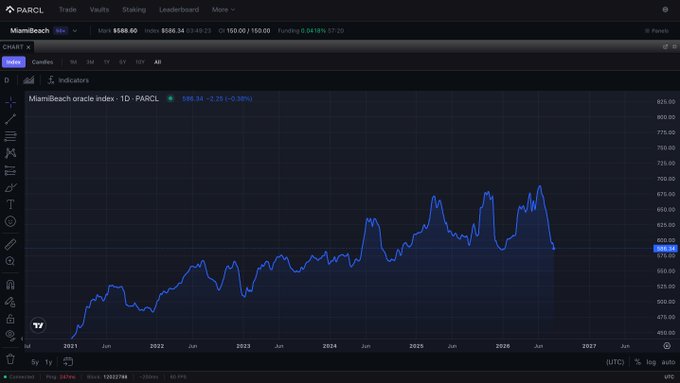680x383 pixels.
Task: Click the Funding rate 0.0418% value
Action: tap(313, 31)
